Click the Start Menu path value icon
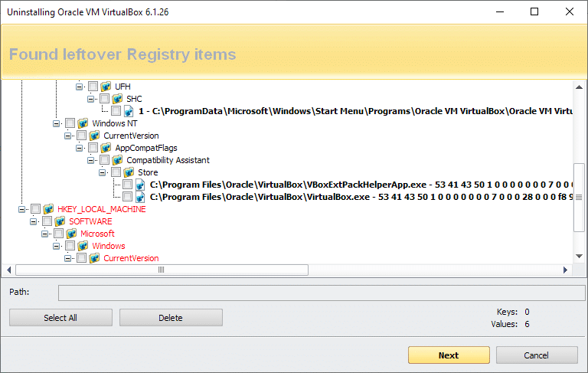The image size is (588, 373). pyautogui.click(x=129, y=111)
